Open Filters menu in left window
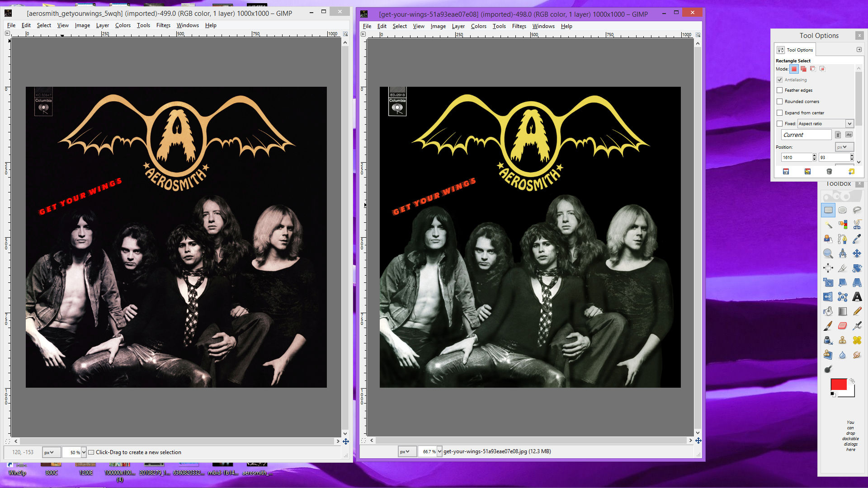Viewport: 868px width, 488px height. pyautogui.click(x=163, y=25)
